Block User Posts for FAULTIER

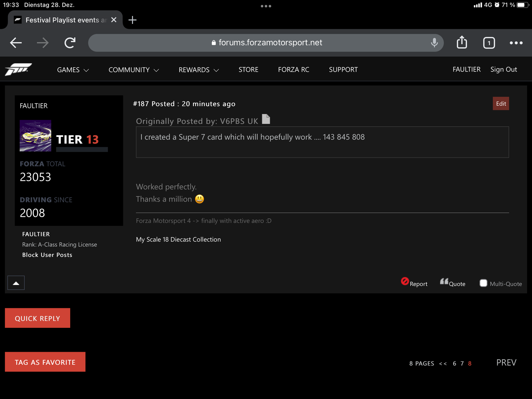tap(47, 255)
